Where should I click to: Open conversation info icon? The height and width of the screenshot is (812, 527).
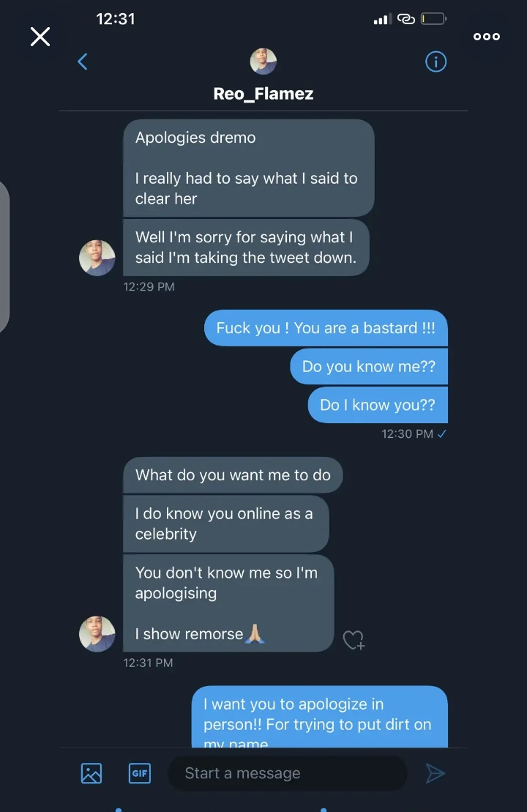[x=436, y=62]
